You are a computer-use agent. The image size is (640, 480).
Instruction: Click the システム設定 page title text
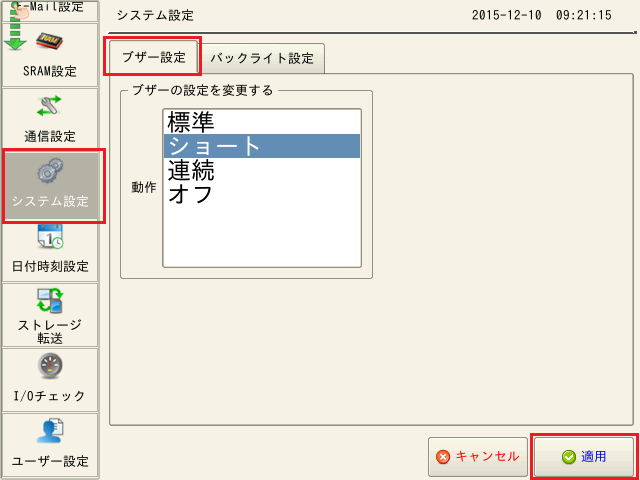tap(155, 16)
